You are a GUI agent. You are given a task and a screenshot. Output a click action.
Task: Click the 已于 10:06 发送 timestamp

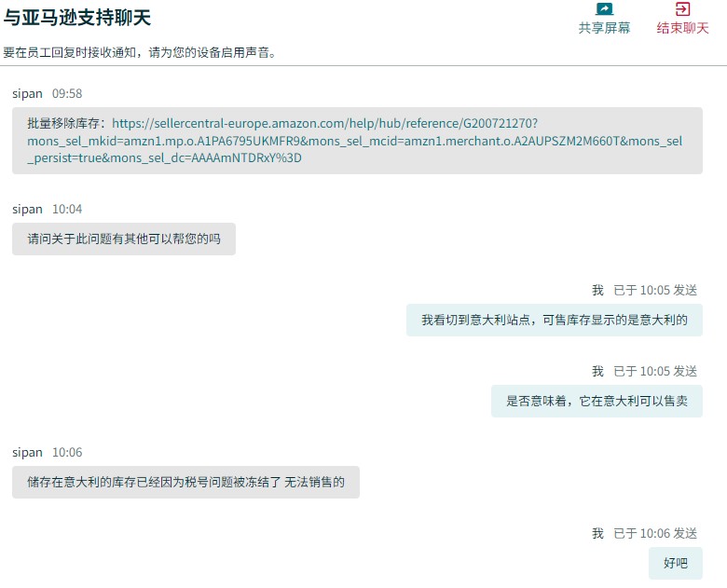coord(655,534)
